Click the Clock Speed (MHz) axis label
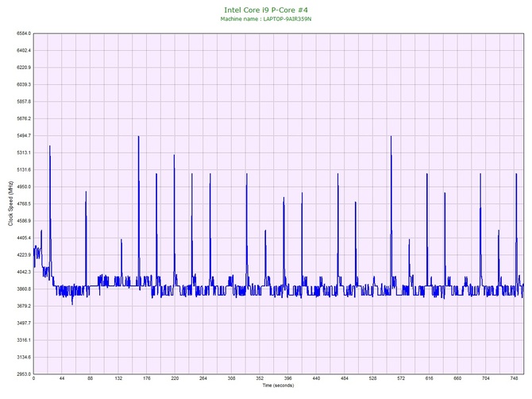The height and width of the screenshot is (399, 532). tap(10, 203)
